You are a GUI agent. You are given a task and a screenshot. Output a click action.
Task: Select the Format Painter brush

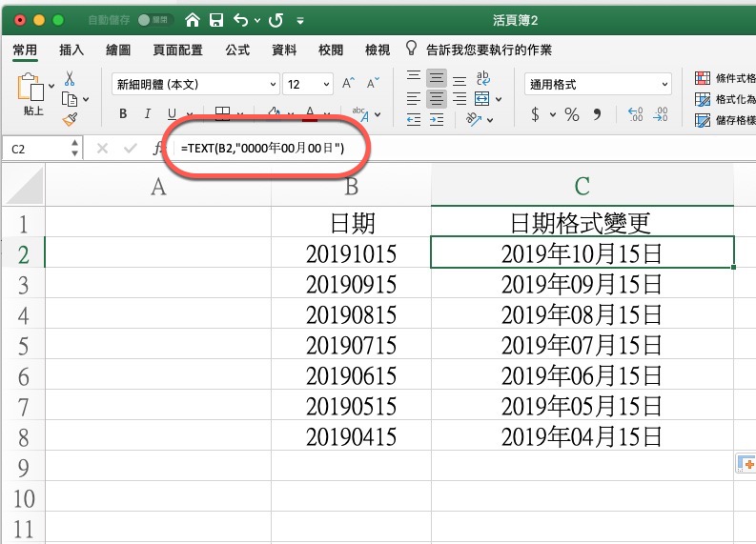tap(70, 118)
